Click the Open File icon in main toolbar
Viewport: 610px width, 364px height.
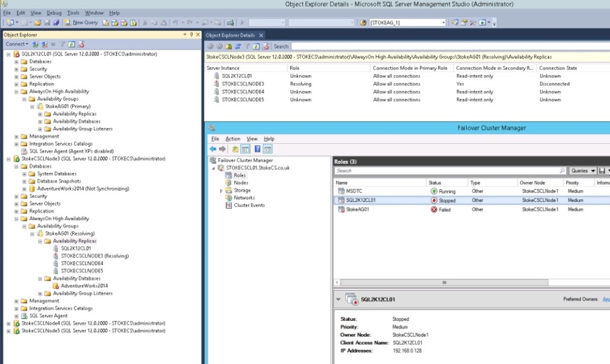39,22
